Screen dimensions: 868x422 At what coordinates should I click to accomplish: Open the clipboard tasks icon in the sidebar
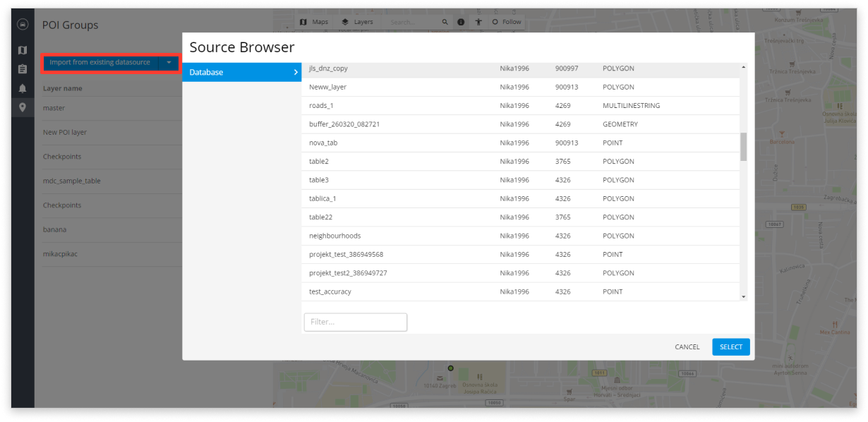pos(23,69)
